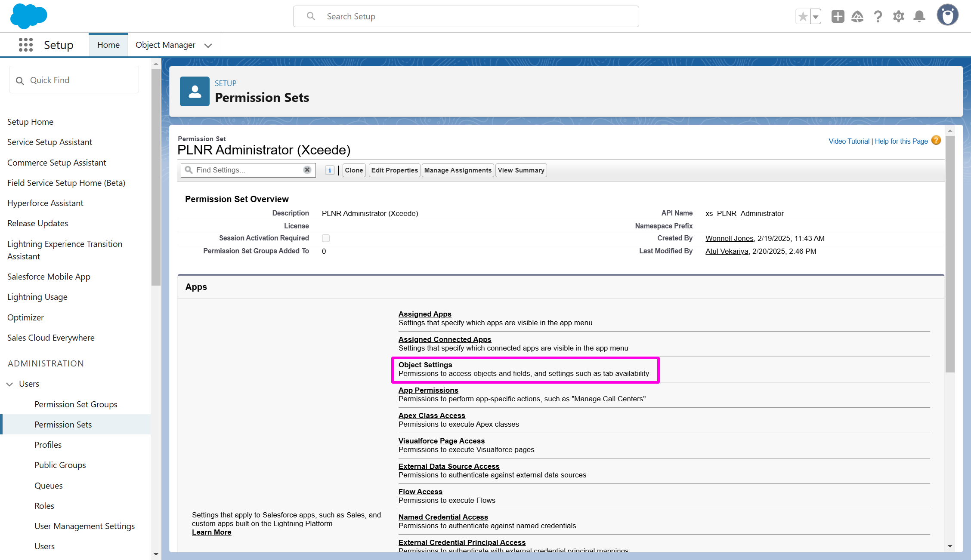Screen dimensions: 971x560
Task: Open the App Launcher grid icon
Action: [x=26, y=45]
